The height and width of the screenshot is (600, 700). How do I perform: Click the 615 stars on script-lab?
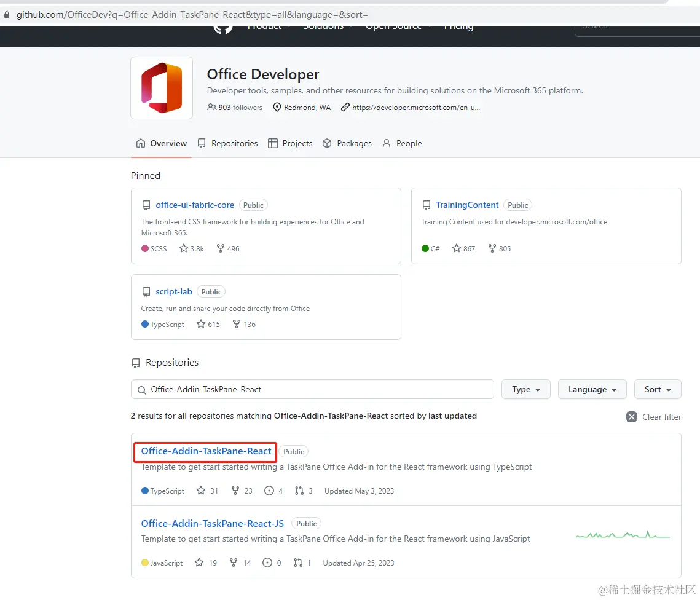(x=208, y=324)
